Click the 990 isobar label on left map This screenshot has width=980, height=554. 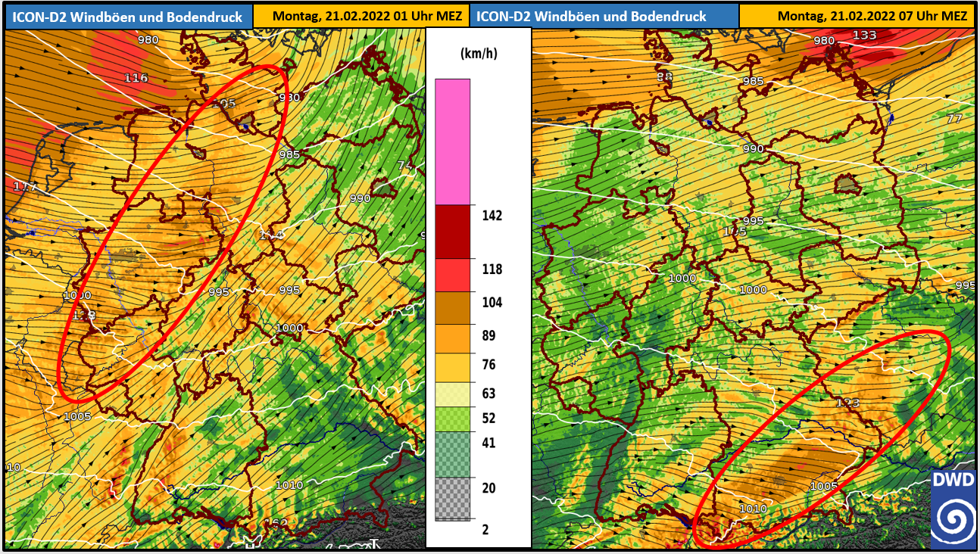click(360, 198)
